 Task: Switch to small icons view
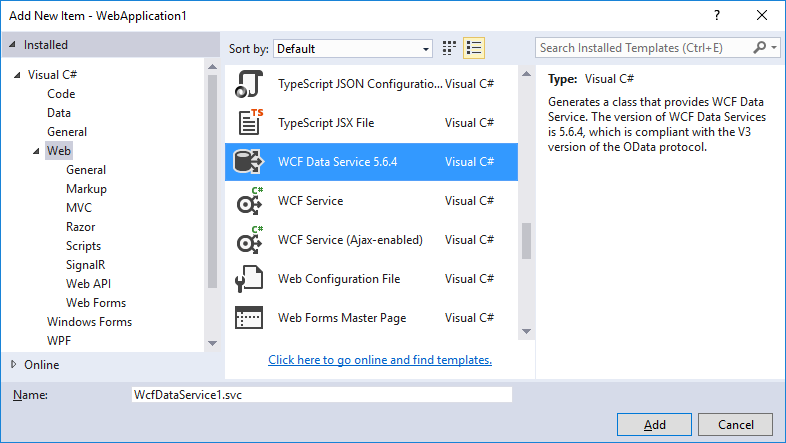(450, 48)
